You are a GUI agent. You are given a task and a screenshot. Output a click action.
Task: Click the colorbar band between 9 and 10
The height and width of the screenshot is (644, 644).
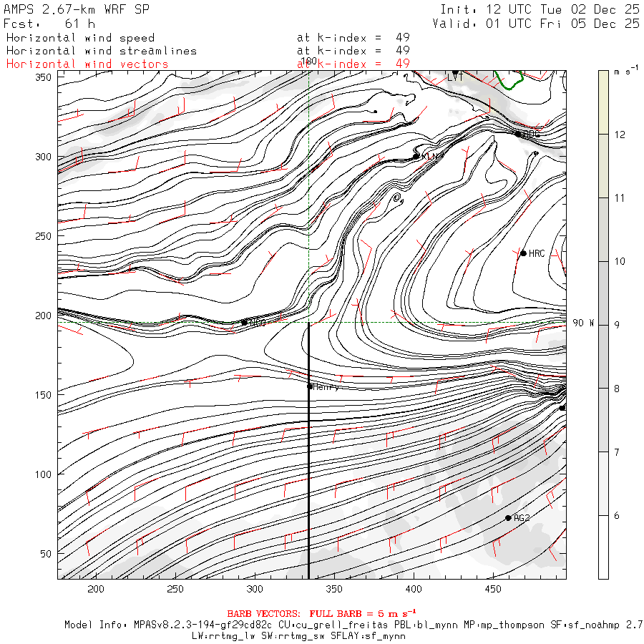(x=603, y=293)
